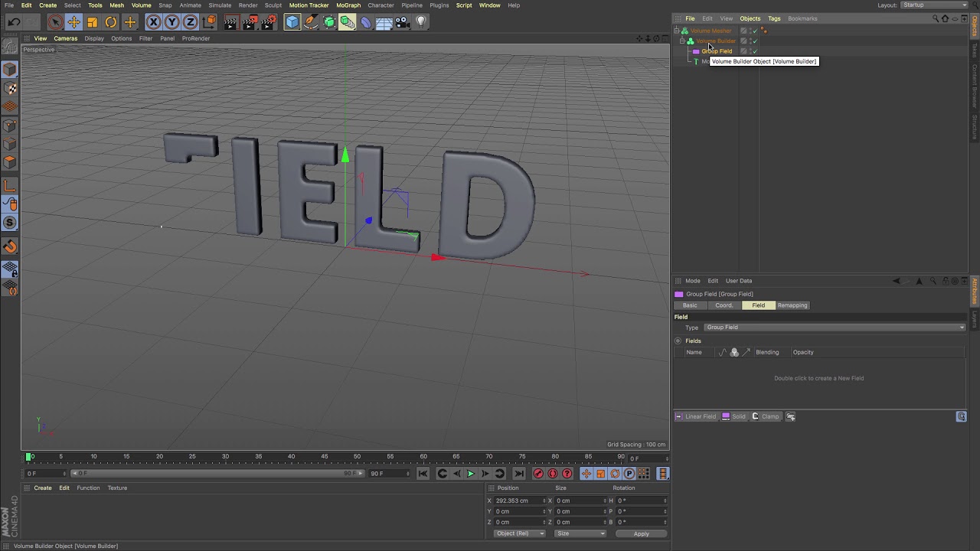Screen dimensions: 980x551
Task: Collapse the Fields section disclosure
Action: pos(678,341)
